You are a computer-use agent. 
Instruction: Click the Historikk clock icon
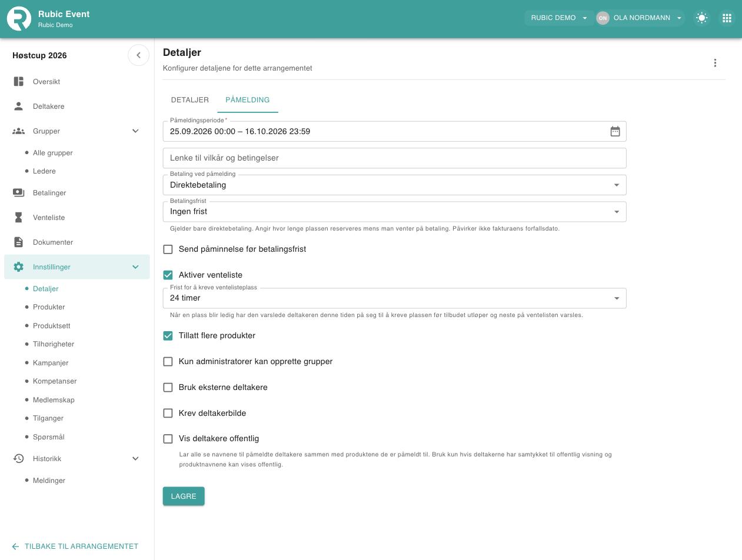(x=19, y=459)
